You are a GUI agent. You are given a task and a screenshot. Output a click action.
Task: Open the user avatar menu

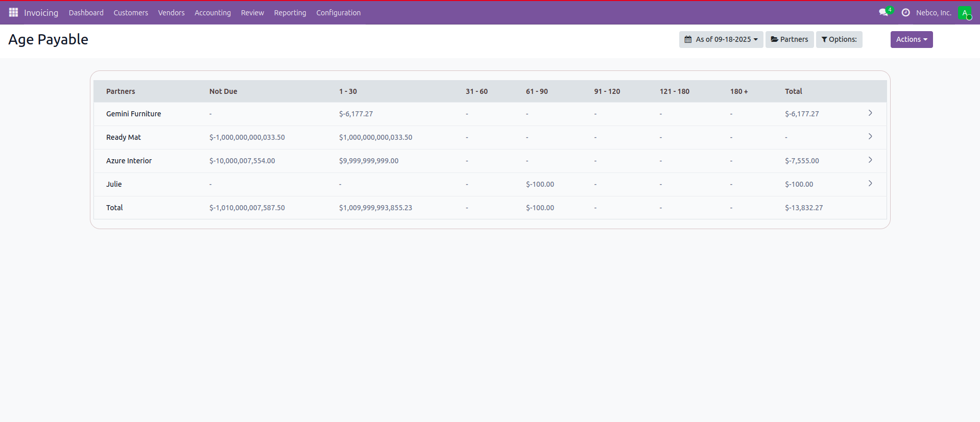964,13
